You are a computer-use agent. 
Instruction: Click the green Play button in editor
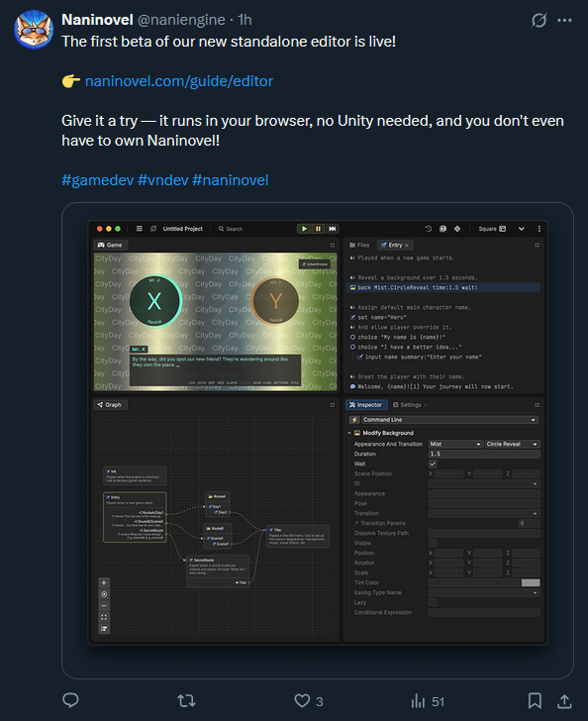click(304, 229)
